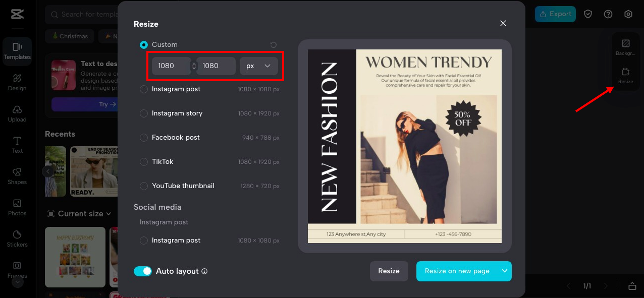The width and height of the screenshot is (644, 298).
Task: Open the px unit dropdown
Action: [259, 66]
